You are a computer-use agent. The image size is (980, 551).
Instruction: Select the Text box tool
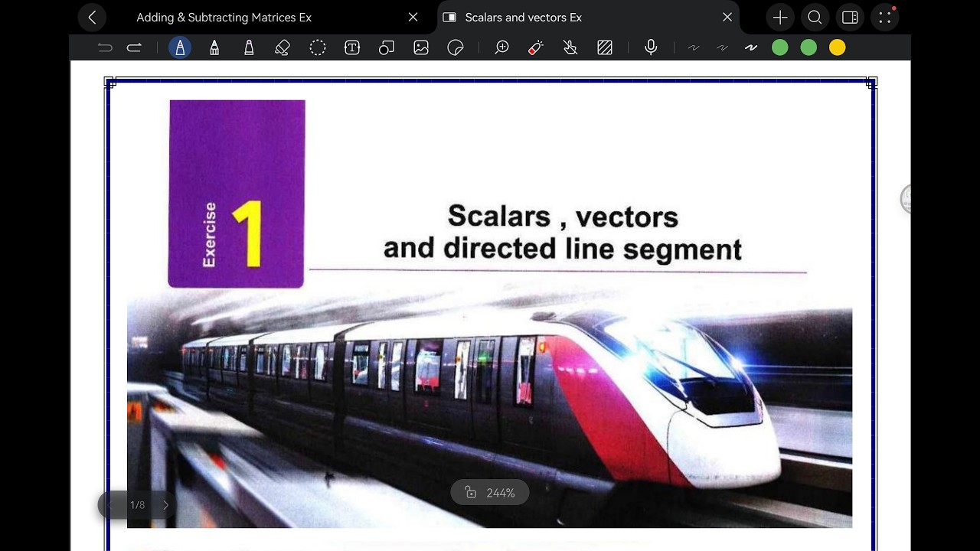(352, 47)
